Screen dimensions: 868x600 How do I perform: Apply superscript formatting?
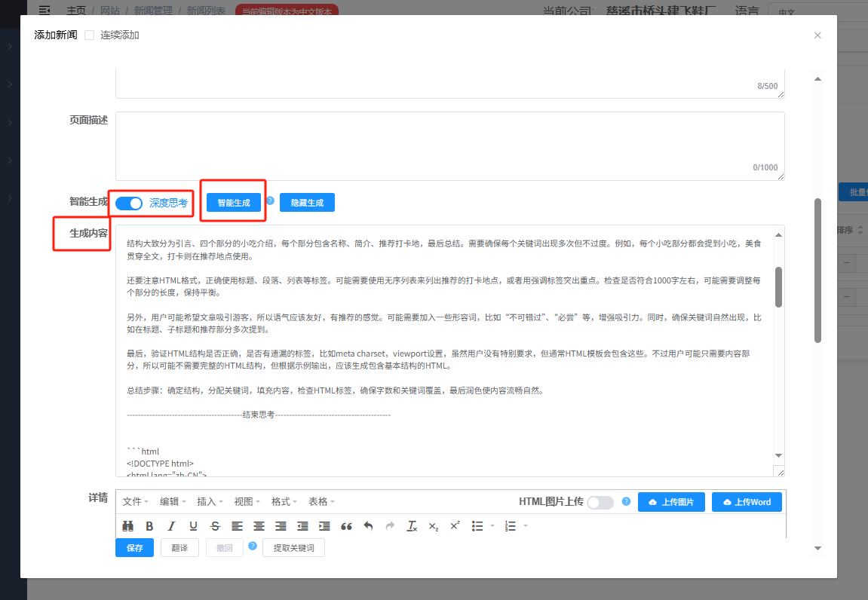(x=455, y=526)
